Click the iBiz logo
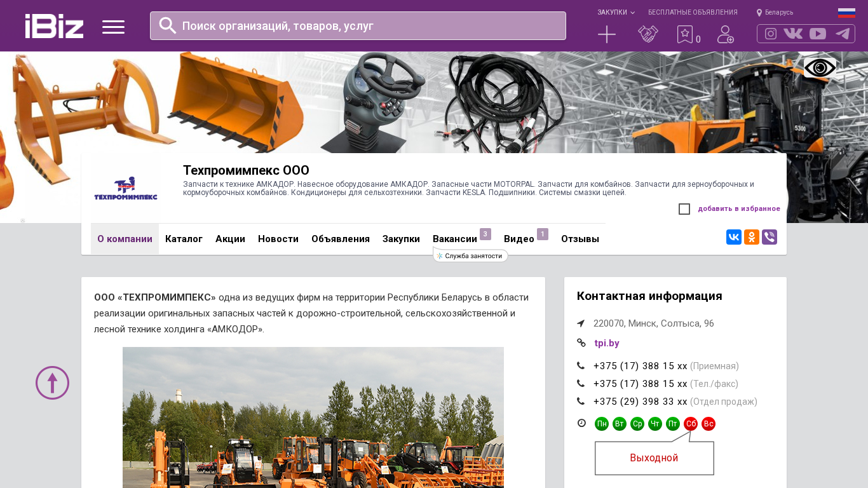This screenshot has width=868, height=488. coord(54,26)
